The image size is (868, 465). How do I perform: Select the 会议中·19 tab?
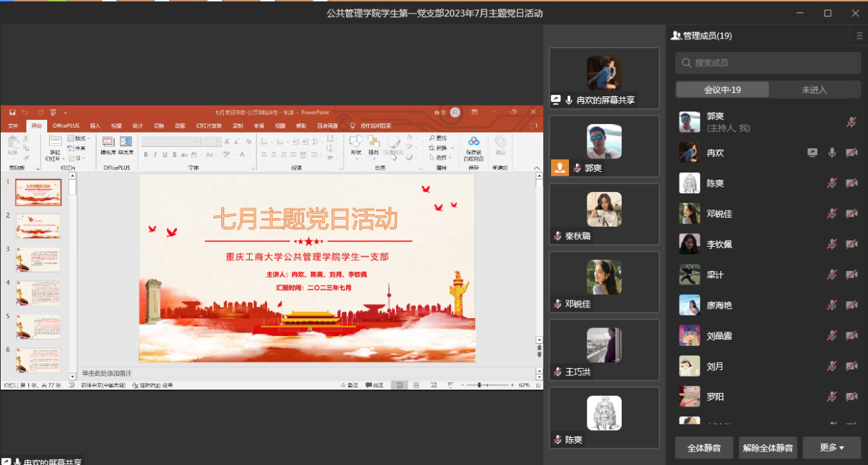pyautogui.click(x=722, y=90)
